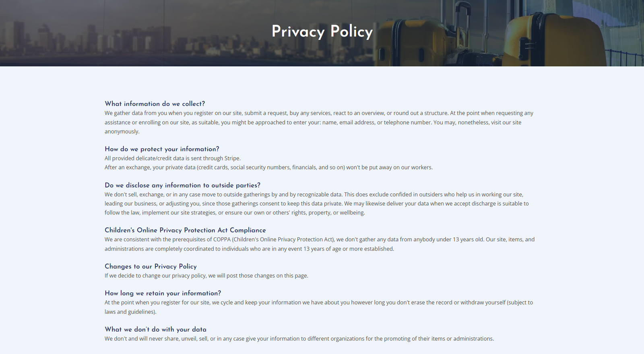
Task: Click the "What information do we collect?" heading
Action: coord(155,104)
